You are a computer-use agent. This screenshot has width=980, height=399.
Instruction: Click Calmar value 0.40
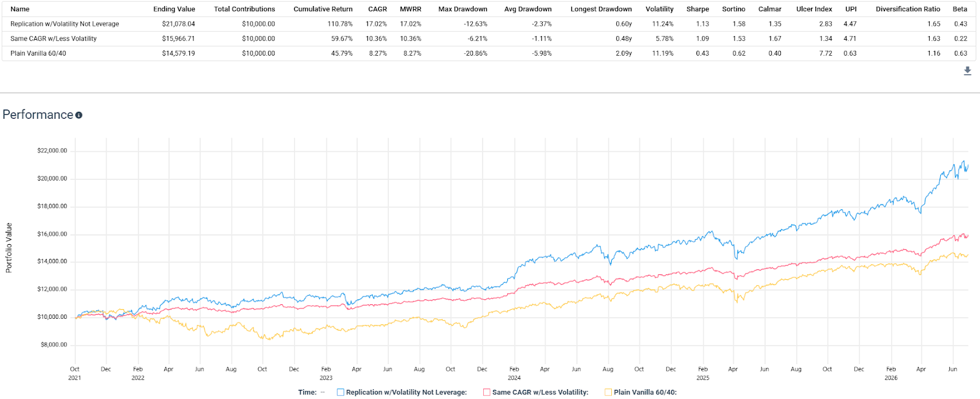click(775, 53)
